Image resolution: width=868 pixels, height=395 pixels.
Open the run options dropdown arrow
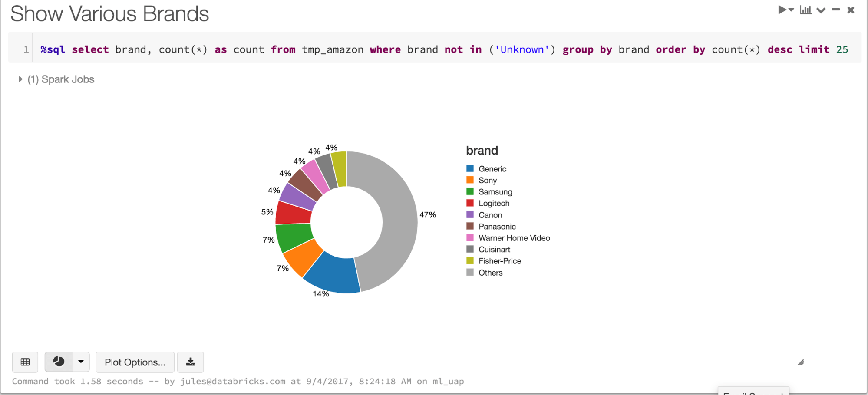791,10
